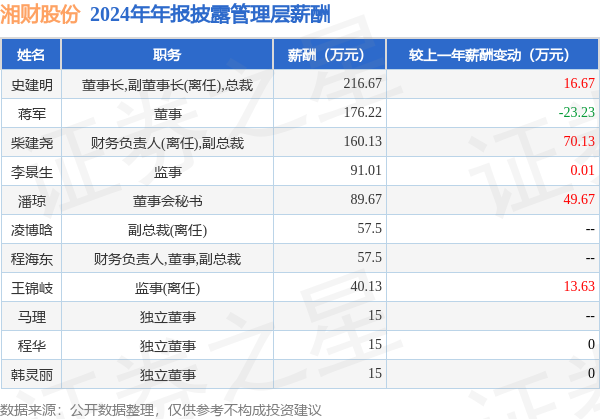
Task: Click 凌博晗's change value dash
Action: [x=590, y=230]
